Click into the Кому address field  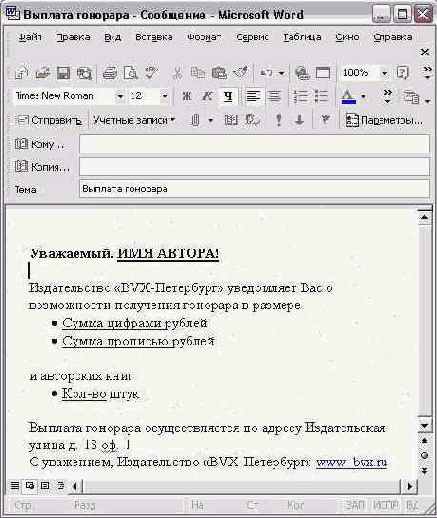pyautogui.click(x=254, y=144)
